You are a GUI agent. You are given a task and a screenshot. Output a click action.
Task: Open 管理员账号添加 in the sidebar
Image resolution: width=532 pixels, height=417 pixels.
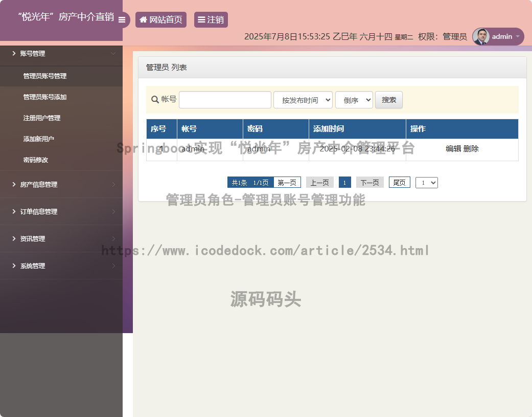pyautogui.click(x=61, y=97)
